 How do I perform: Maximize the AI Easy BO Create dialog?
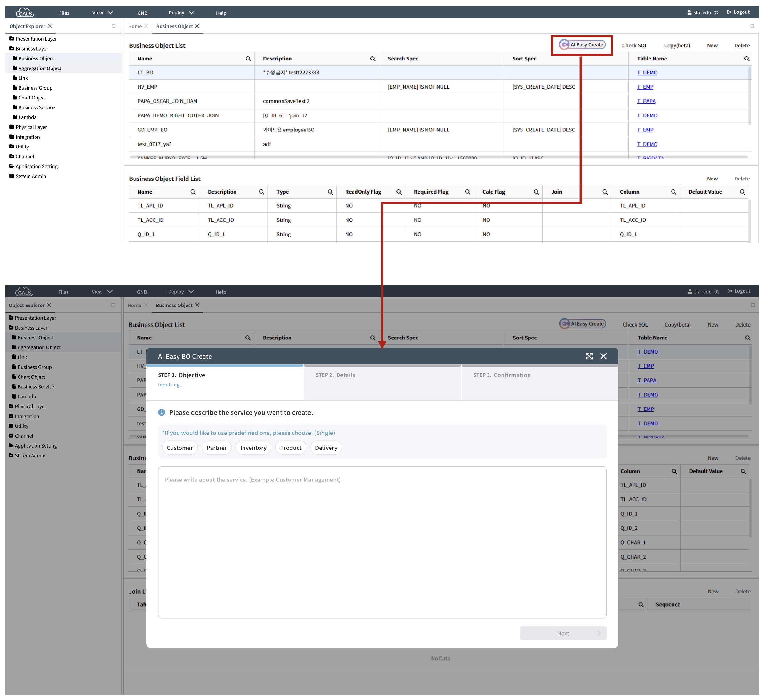tap(589, 356)
